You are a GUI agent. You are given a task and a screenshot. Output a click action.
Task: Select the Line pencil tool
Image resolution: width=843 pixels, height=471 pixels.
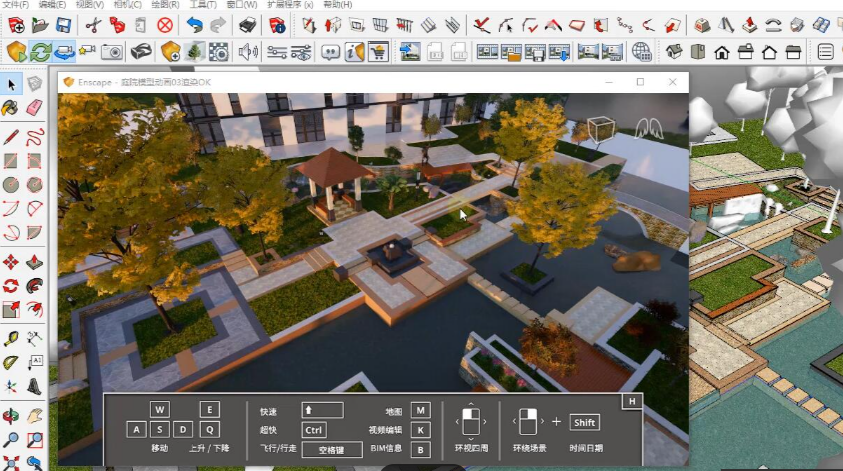tap(11, 137)
